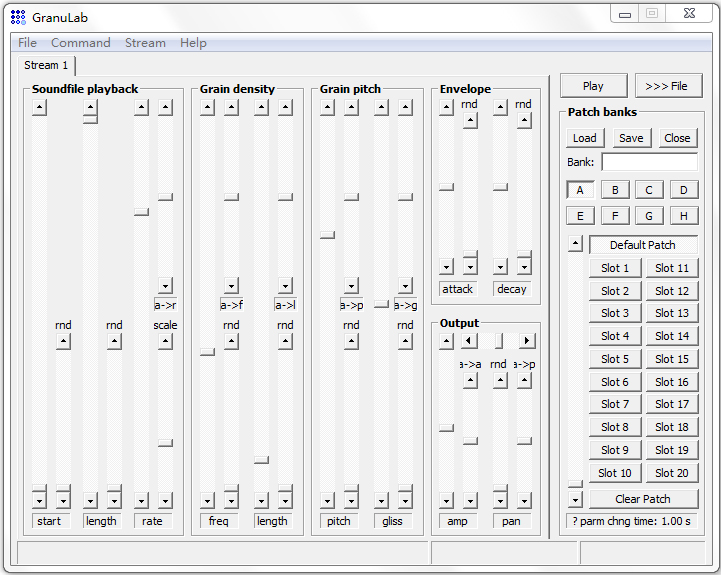Click the rate slider thumb
721x575 pixels.
(x=141, y=212)
